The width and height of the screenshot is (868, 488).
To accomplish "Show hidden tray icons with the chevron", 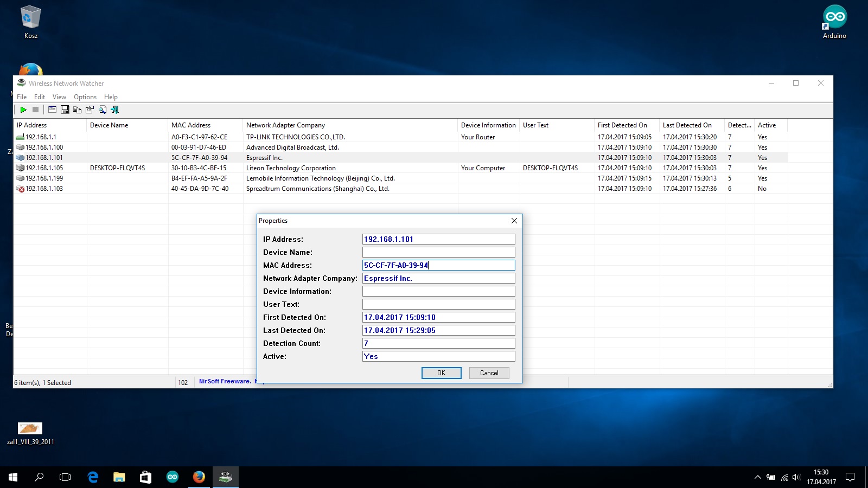I will 757,477.
